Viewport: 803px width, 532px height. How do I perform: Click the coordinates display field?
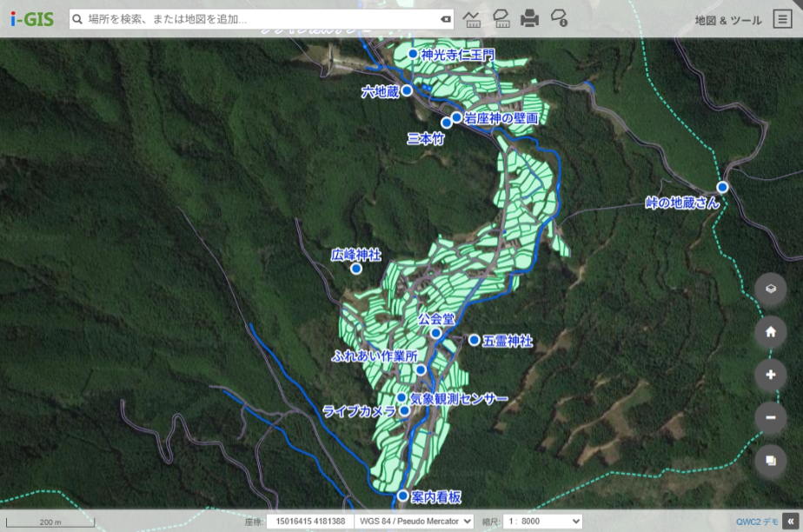click(310, 522)
